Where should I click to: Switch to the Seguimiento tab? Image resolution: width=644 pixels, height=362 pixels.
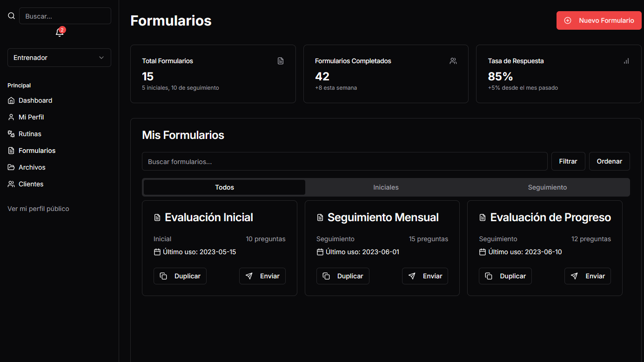547,187
